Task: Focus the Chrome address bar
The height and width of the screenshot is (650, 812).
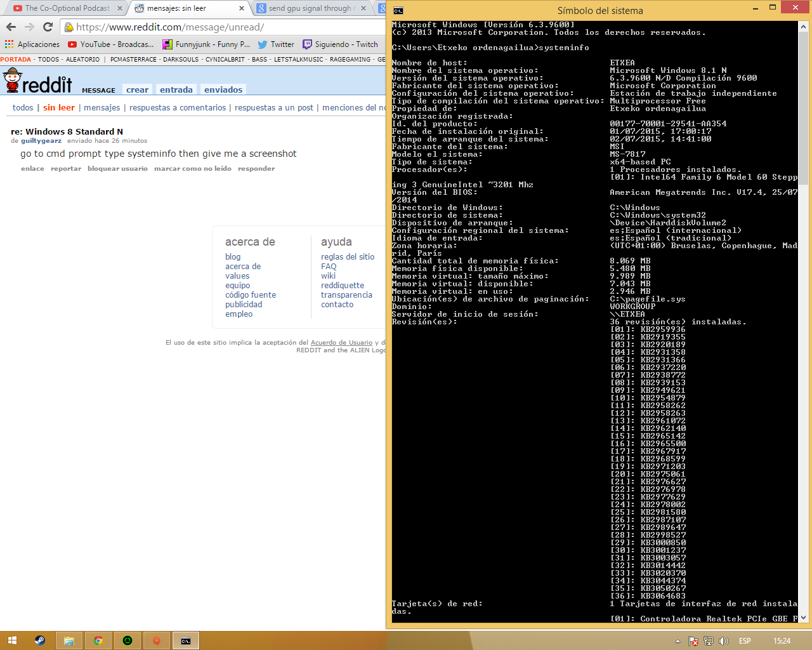Action: pos(223,27)
